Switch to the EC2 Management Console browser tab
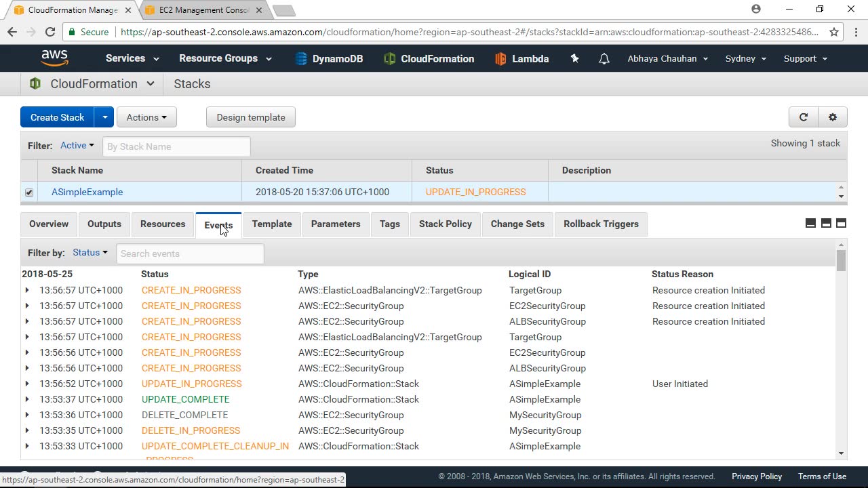The image size is (868, 488). coord(202,10)
